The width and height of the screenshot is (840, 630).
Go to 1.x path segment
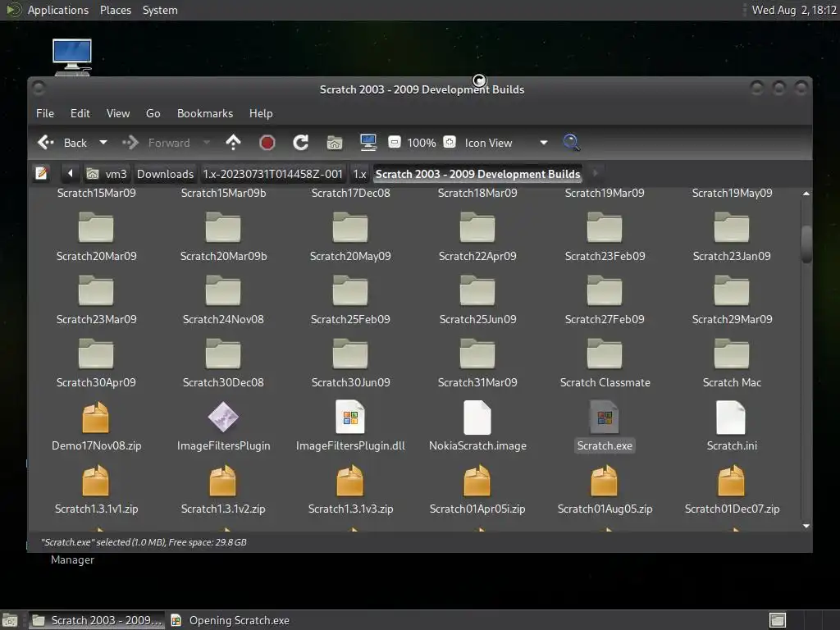point(359,174)
